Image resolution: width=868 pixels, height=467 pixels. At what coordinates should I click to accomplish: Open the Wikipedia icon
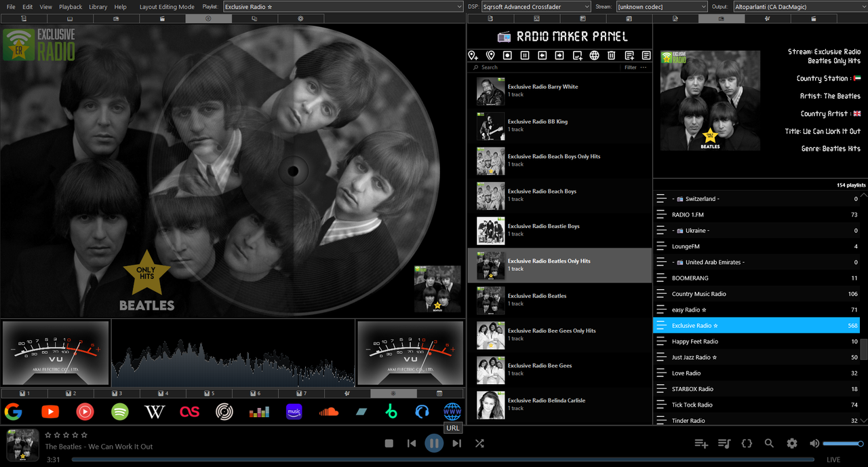pyautogui.click(x=155, y=411)
